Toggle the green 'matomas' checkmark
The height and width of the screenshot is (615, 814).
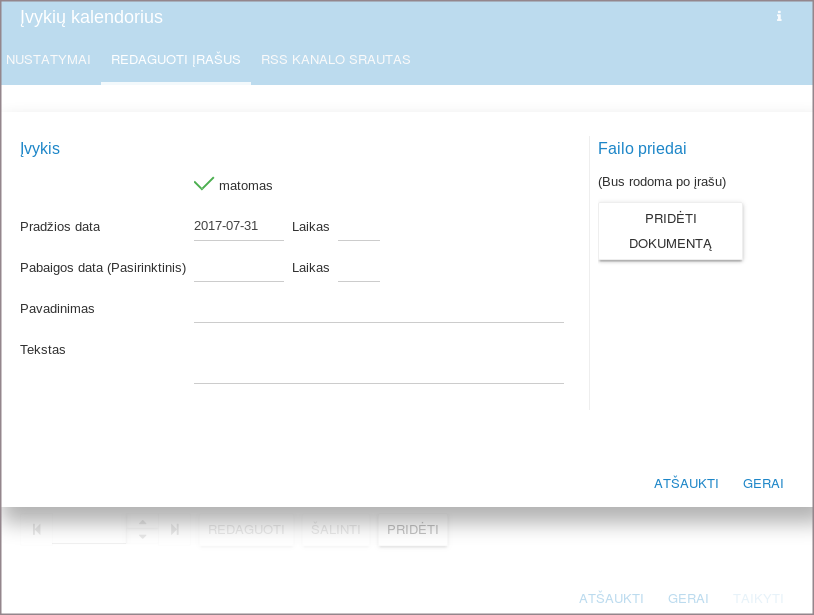pyautogui.click(x=204, y=185)
